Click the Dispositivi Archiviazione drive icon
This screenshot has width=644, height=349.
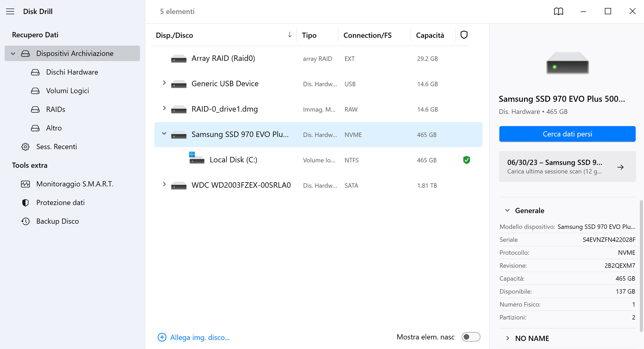pos(25,54)
